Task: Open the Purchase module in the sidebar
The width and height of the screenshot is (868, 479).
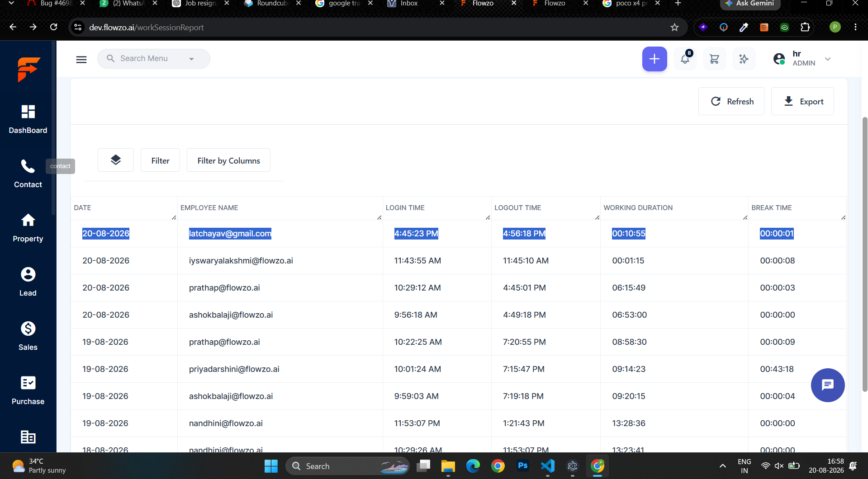Action: (x=28, y=390)
